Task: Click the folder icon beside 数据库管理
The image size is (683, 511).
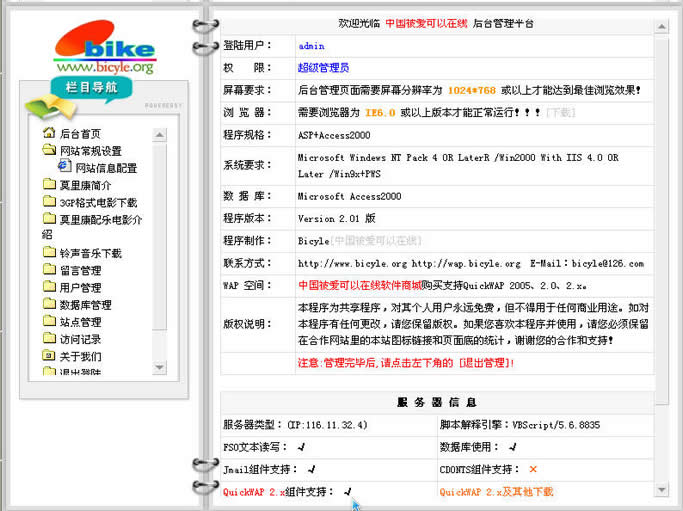Action: coord(49,304)
